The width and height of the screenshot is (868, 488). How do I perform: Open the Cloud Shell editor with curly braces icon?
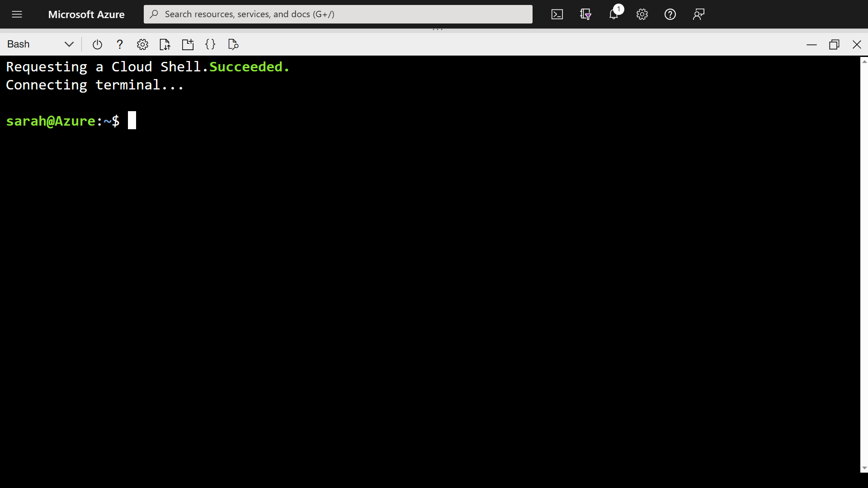pos(210,44)
